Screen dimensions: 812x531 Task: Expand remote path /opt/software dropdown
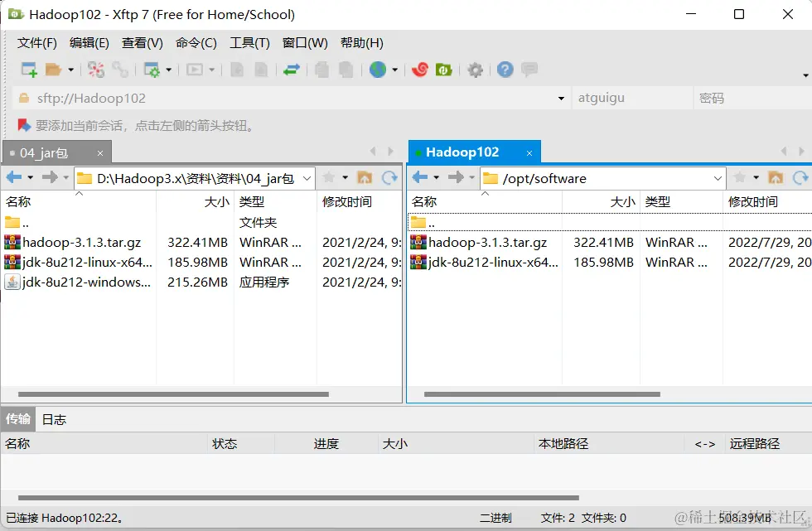[x=718, y=179]
